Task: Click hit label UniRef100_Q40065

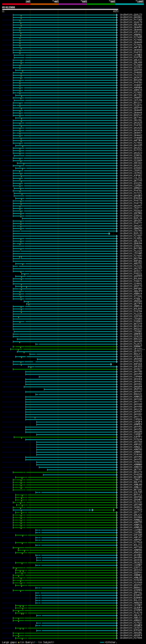Action: point(131,342)
